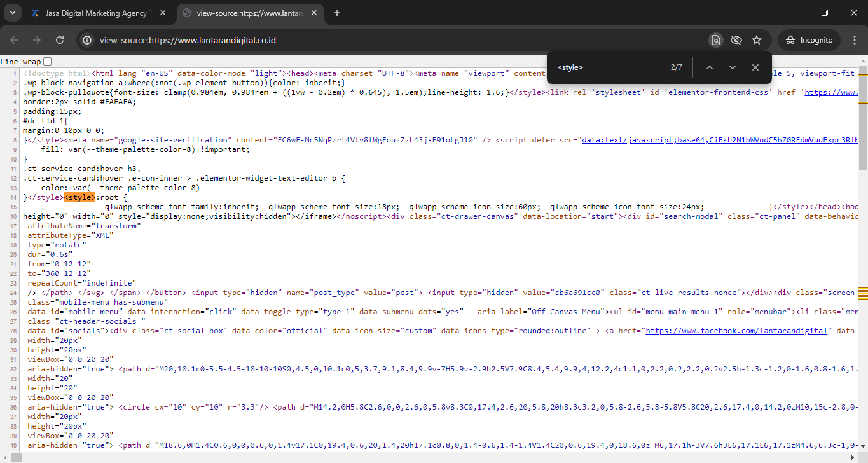
Task: Click the scroll-right arrow of horizontal scrollbar
Action: coord(853,458)
